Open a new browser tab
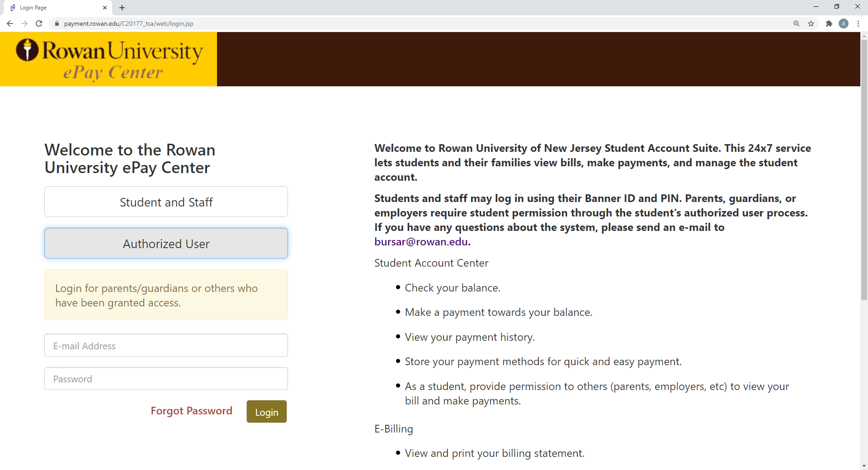The height and width of the screenshot is (470, 868). pyautogui.click(x=122, y=8)
